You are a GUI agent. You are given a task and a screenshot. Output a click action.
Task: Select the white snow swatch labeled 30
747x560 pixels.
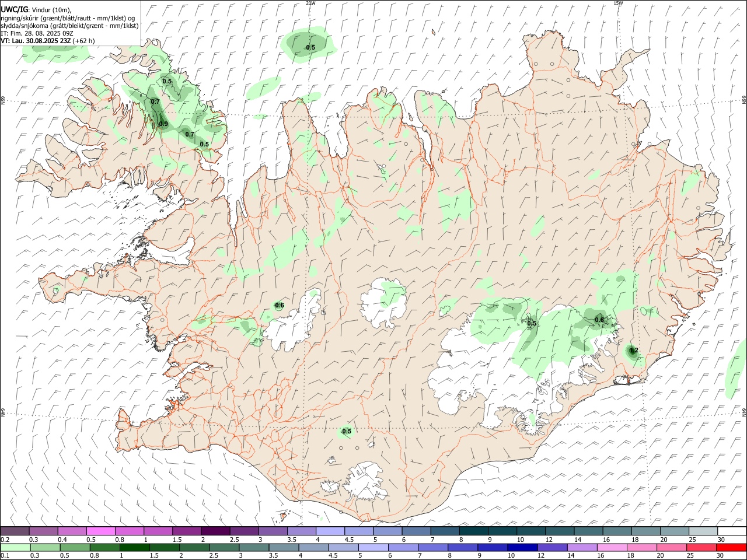click(x=731, y=531)
